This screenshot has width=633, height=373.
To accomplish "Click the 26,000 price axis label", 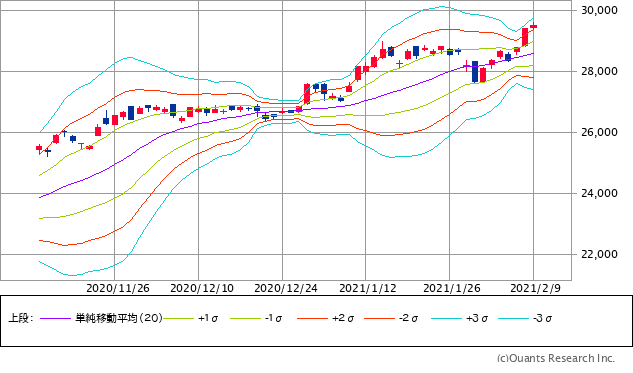I will pos(599,132).
